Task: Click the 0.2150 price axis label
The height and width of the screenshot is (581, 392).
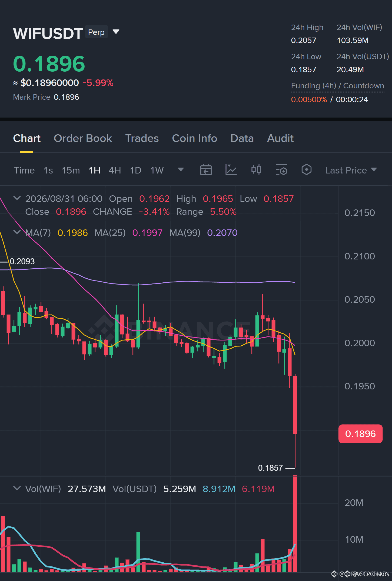Action: 360,213
